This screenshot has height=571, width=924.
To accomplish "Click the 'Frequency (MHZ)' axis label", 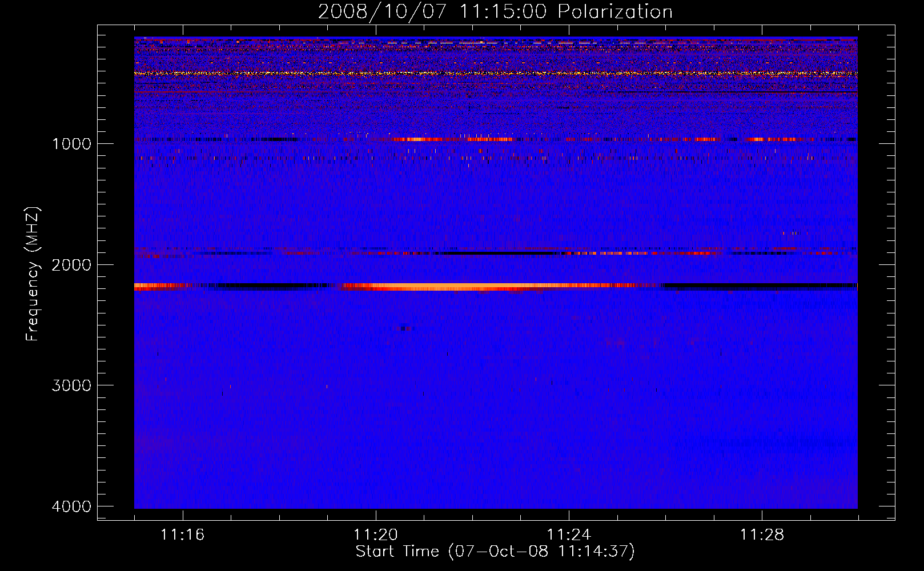I will coord(33,274).
